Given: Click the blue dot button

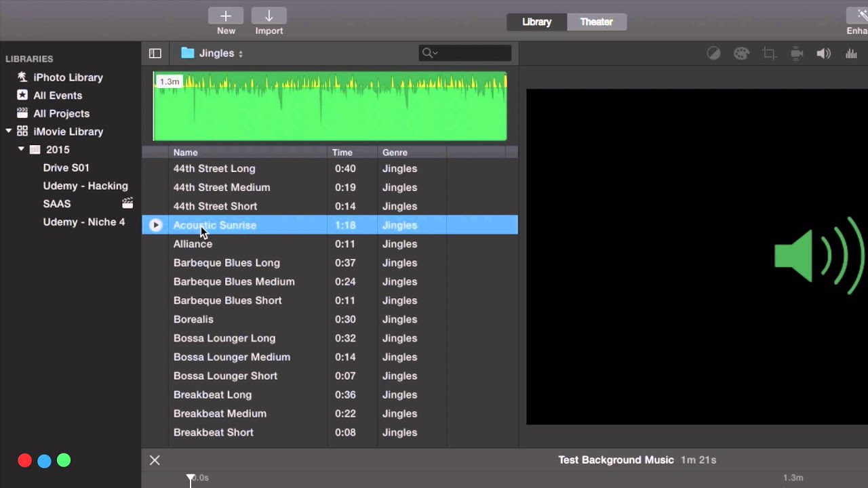Looking at the screenshot, I should [44, 461].
